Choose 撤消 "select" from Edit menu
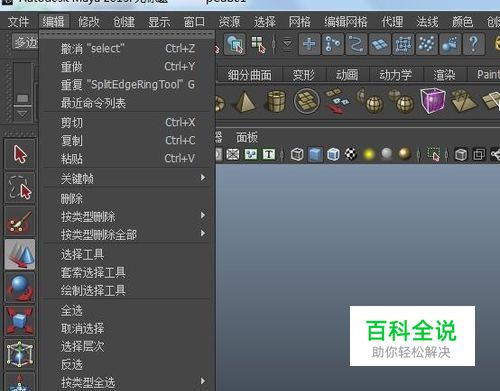The width and height of the screenshot is (500, 391). (128, 49)
